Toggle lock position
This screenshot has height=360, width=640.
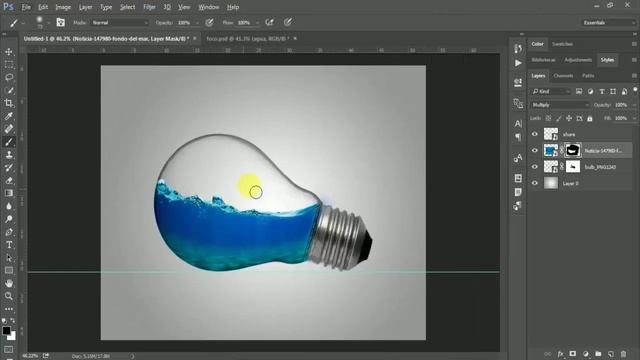pos(569,118)
